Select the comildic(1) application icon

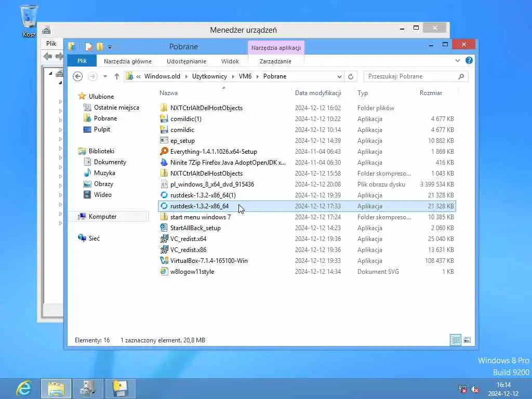164,119
